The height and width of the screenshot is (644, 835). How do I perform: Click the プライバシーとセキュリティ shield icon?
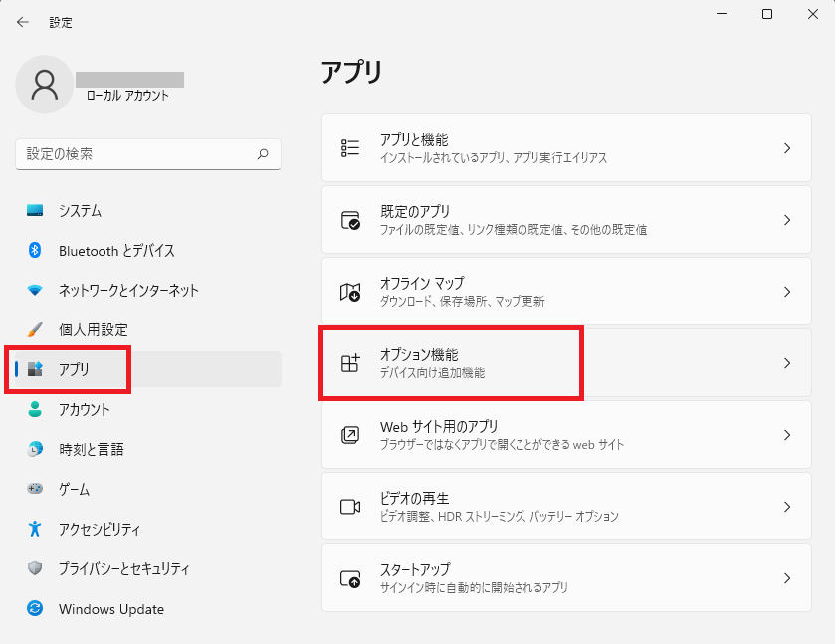point(35,568)
